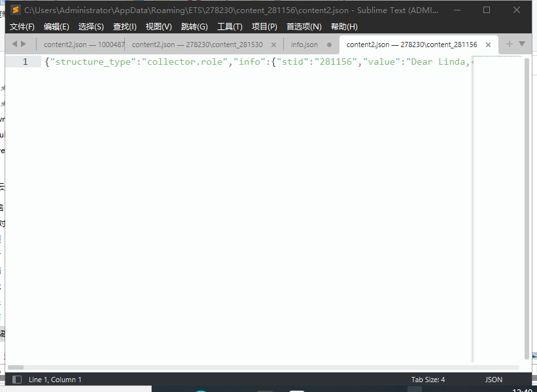This screenshot has height=392, width=537.
Task: Switch to the info.json tab
Action: coord(304,45)
